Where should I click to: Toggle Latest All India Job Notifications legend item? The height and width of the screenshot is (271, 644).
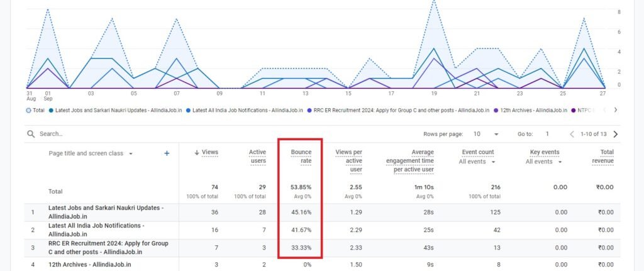coord(245,111)
